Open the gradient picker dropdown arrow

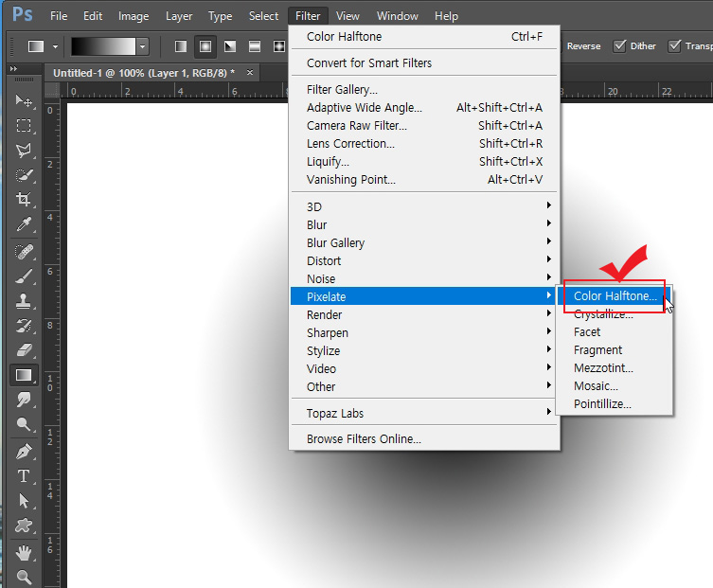(143, 46)
